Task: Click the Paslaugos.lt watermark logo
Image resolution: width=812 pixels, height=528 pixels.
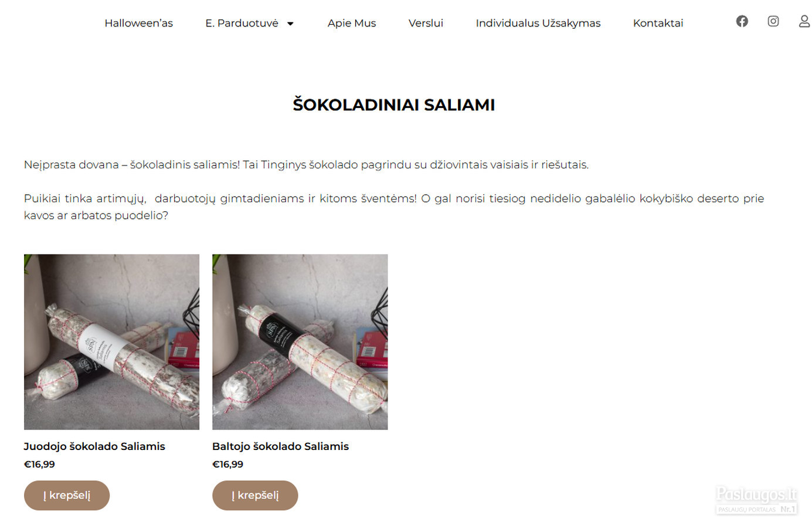Action: [x=756, y=500]
